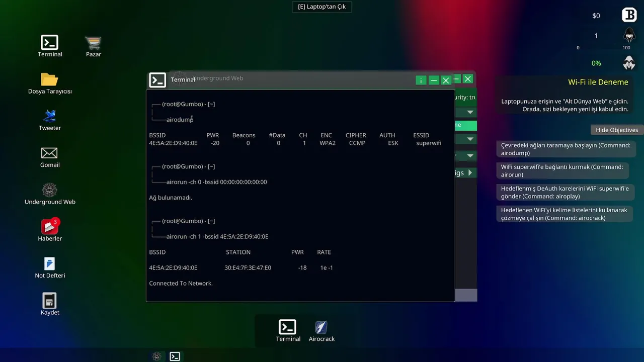Click the superwifi ESSID value
Viewport: 644px width, 362px height.
pyautogui.click(x=429, y=143)
